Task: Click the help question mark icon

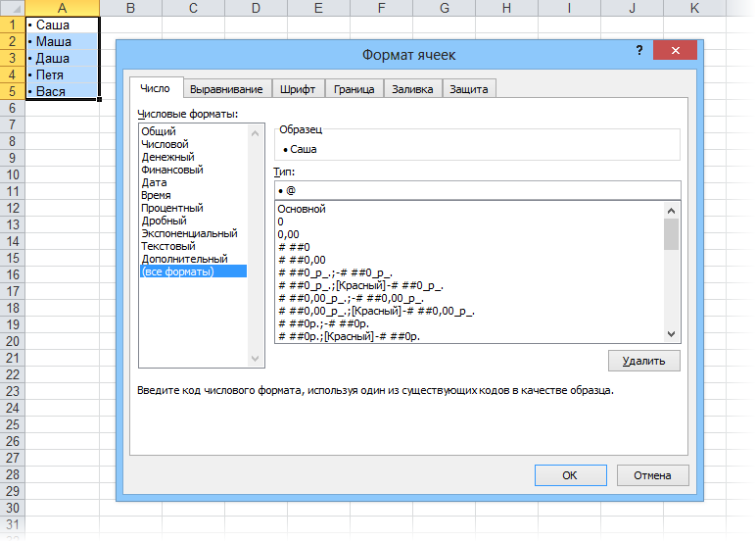Action: [x=639, y=50]
